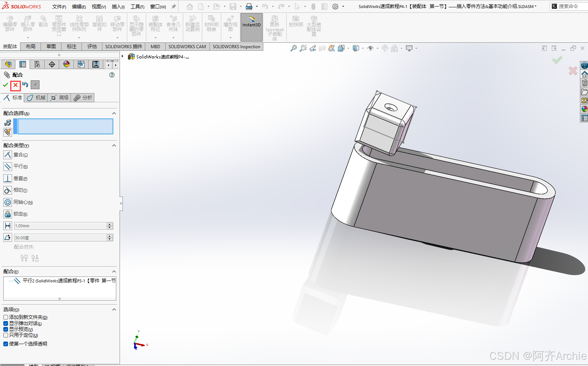588x366 pixels.
Task: Toggle the Angle mate icon
Action: 8,237
